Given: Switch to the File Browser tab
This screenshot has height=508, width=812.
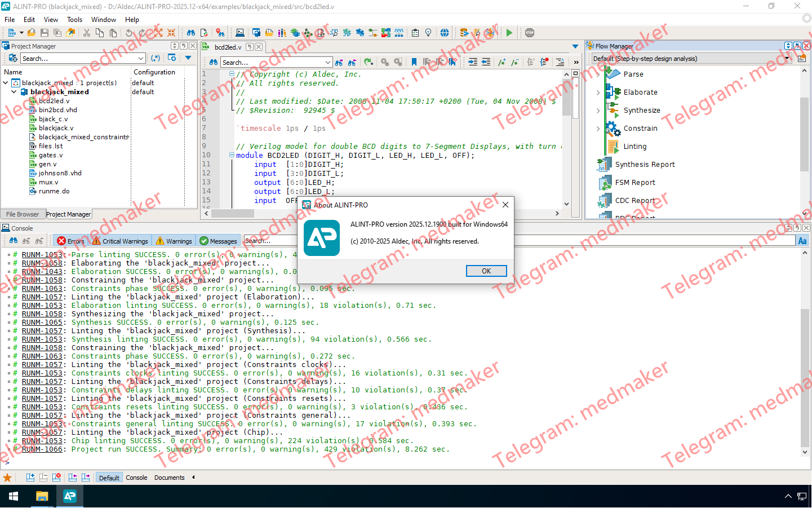Looking at the screenshot, I should click(22, 214).
